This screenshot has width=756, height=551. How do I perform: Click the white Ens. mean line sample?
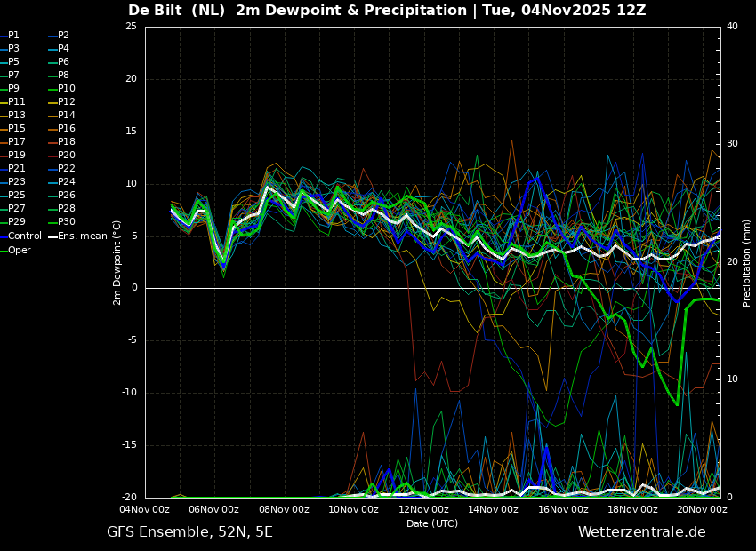pos(52,236)
